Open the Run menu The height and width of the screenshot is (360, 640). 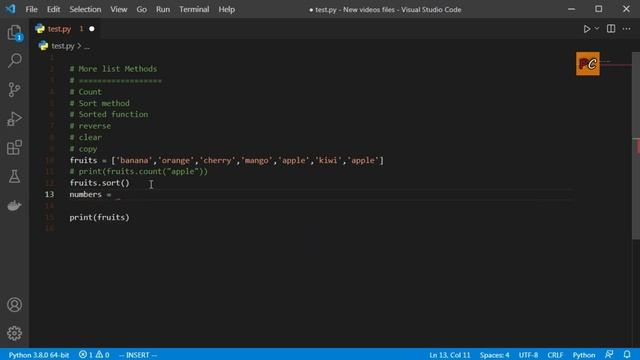(x=162, y=9)
